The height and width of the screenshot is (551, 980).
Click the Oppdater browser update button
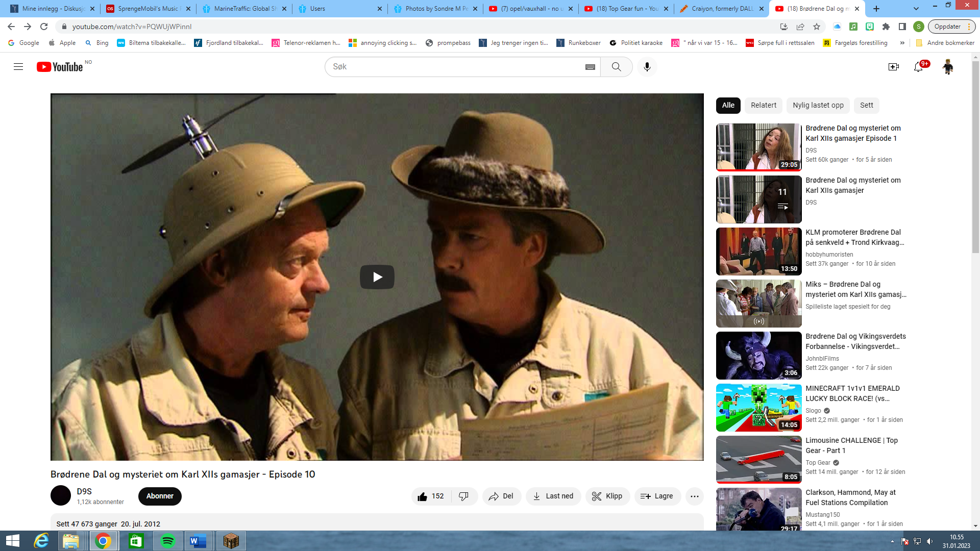click(x=951, y=27)
